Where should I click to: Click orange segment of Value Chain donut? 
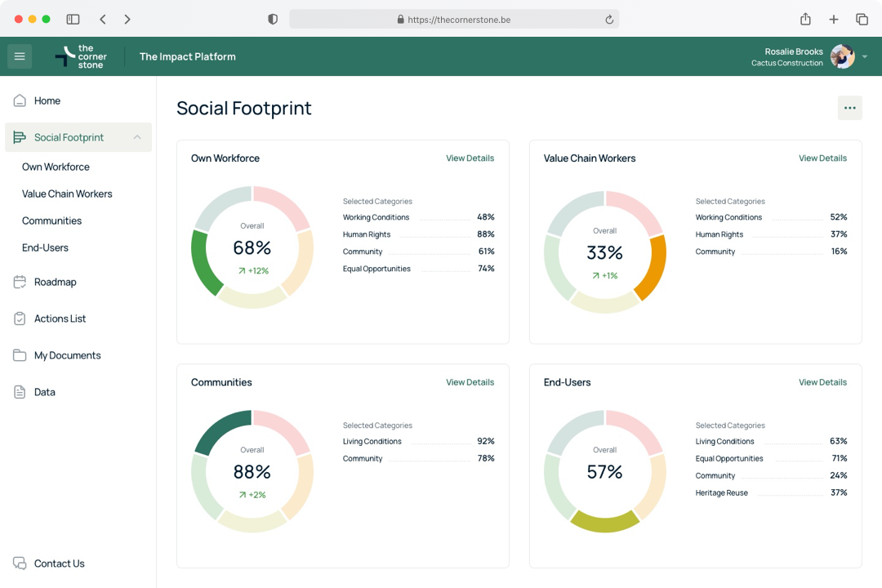point(653,267)
